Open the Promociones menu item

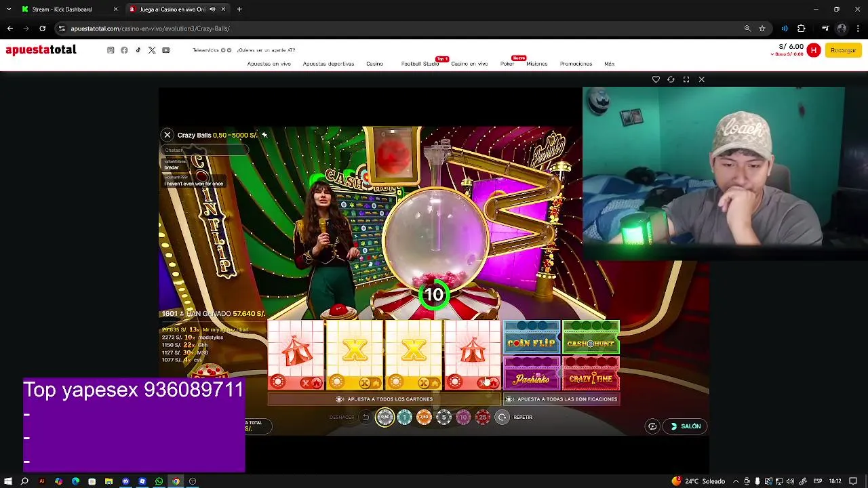576,64
